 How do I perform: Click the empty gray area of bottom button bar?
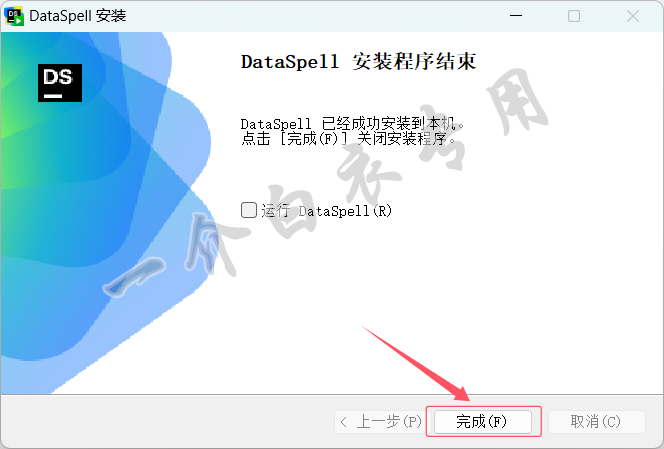coord(169,421)
